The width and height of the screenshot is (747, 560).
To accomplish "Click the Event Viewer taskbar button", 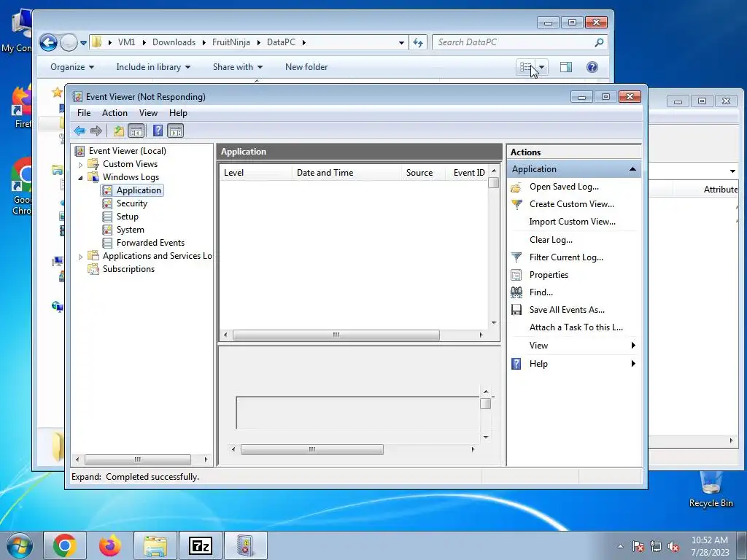I will pyautogui.click(x=245, y=545).
